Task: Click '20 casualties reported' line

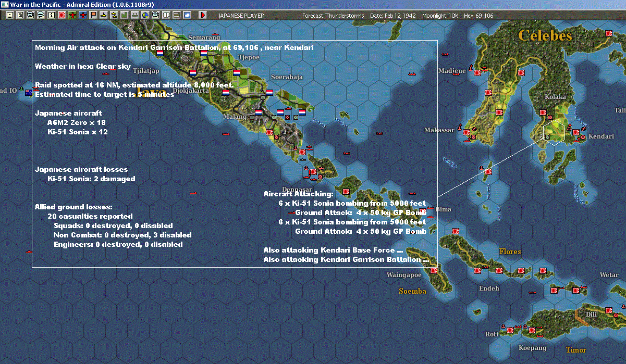Action: click(90, 216)
